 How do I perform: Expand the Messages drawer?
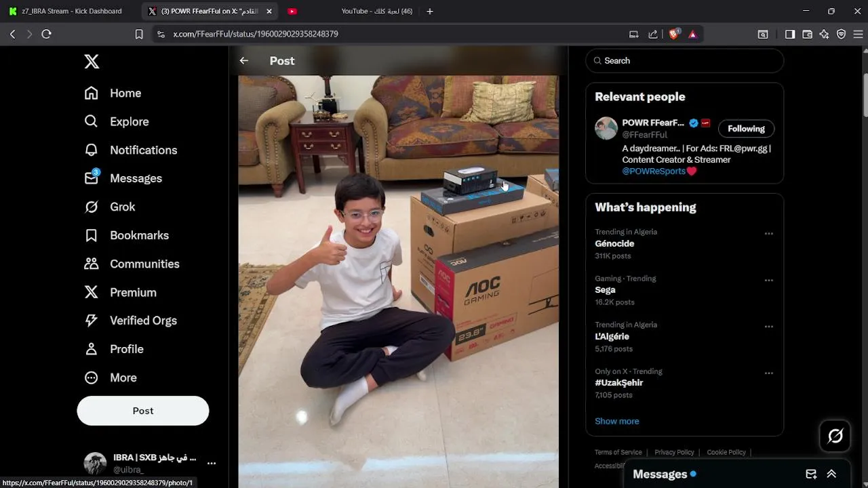(x=831, y=474)
